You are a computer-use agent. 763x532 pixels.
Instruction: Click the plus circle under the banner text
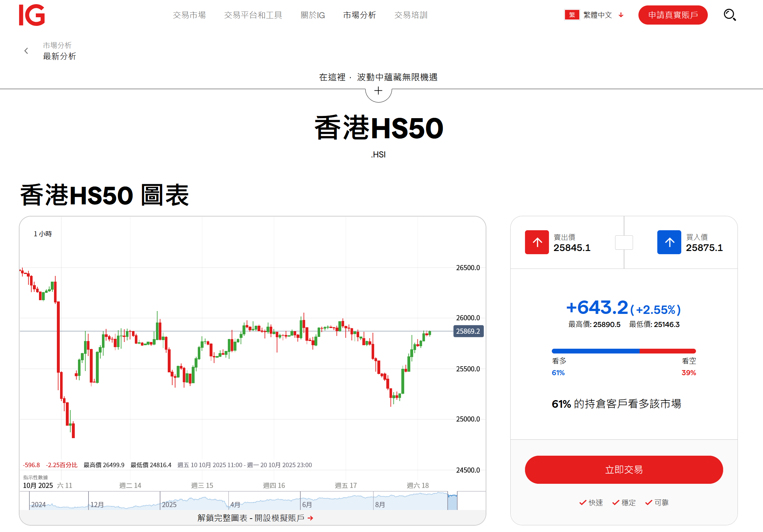(x=378, y=91)
